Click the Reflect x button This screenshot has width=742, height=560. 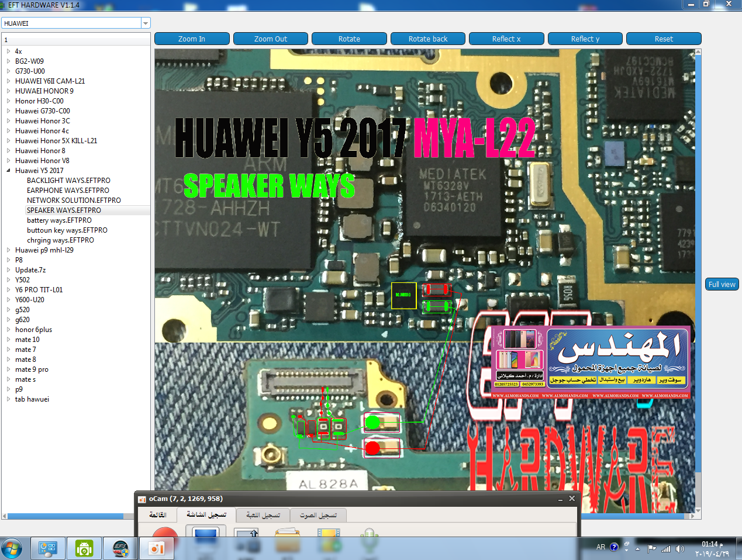[506, 39]
